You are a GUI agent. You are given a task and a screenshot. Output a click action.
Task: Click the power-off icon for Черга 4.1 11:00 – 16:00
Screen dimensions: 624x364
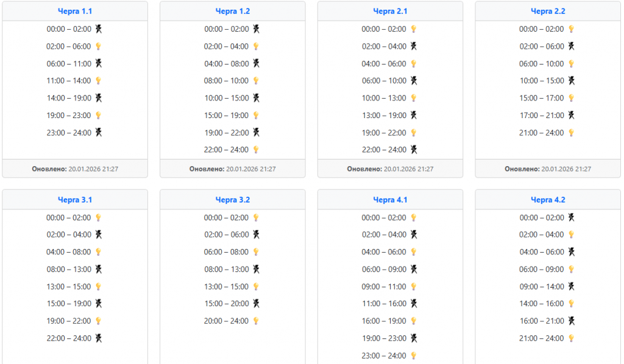pos(414,303)
